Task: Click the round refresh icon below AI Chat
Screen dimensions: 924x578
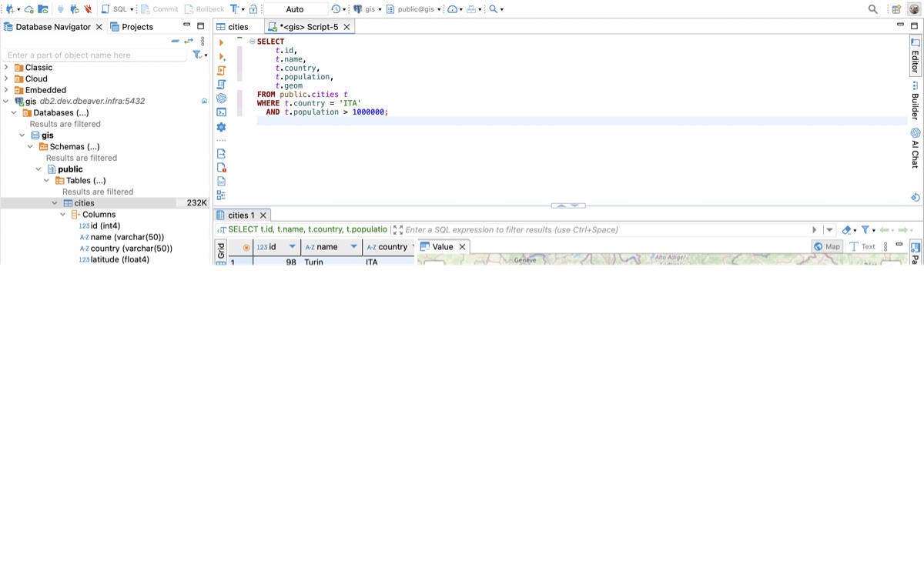Action: click(916, 198)
